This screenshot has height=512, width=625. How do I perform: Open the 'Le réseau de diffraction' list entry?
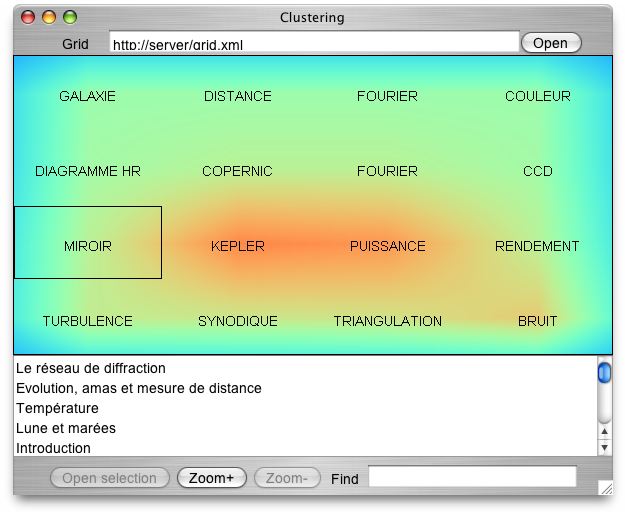coord(91,369)
